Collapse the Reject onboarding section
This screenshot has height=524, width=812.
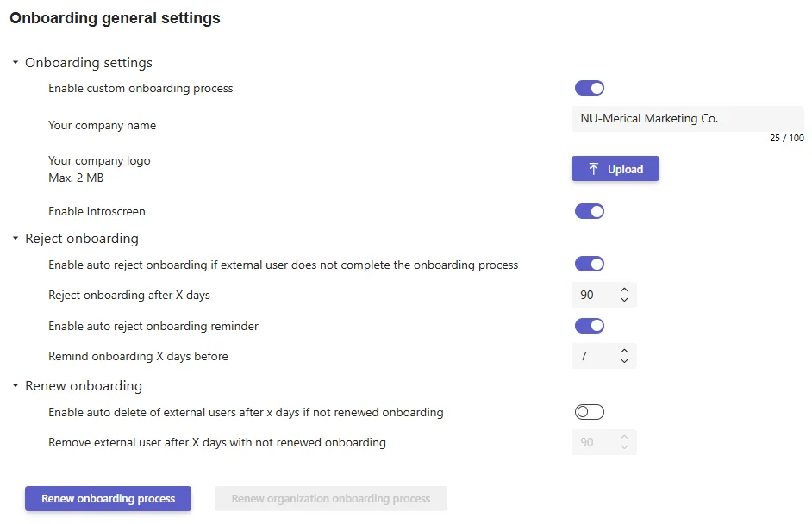[x=16, y=238]
